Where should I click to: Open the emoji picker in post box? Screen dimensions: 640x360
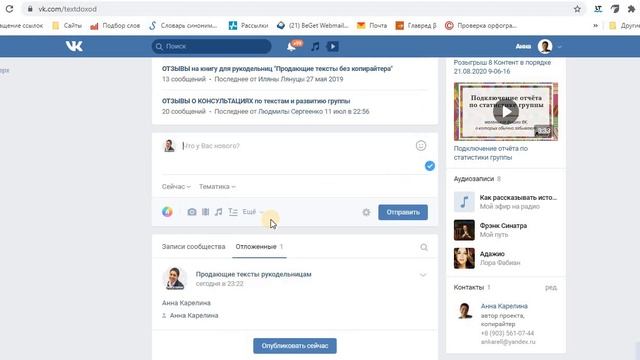[x=421, y=146]
